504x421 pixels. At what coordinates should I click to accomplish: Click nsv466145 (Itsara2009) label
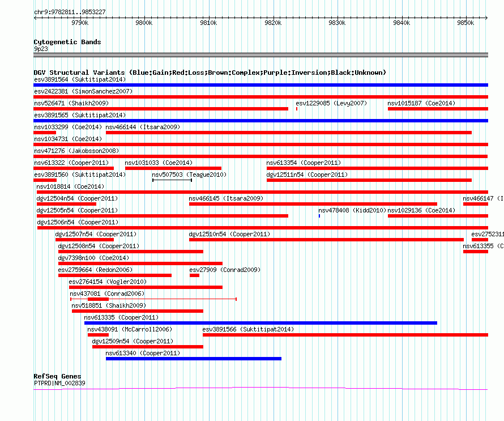(226, 198)
